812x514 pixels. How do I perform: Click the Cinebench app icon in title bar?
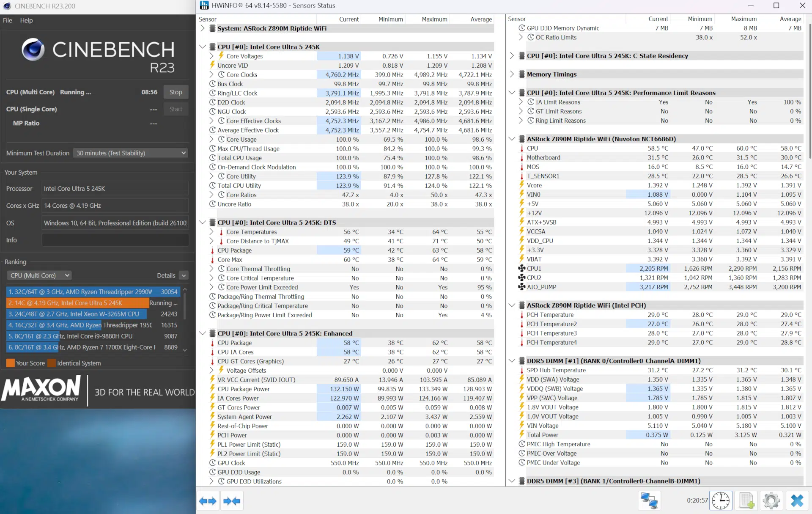[7, 6]
